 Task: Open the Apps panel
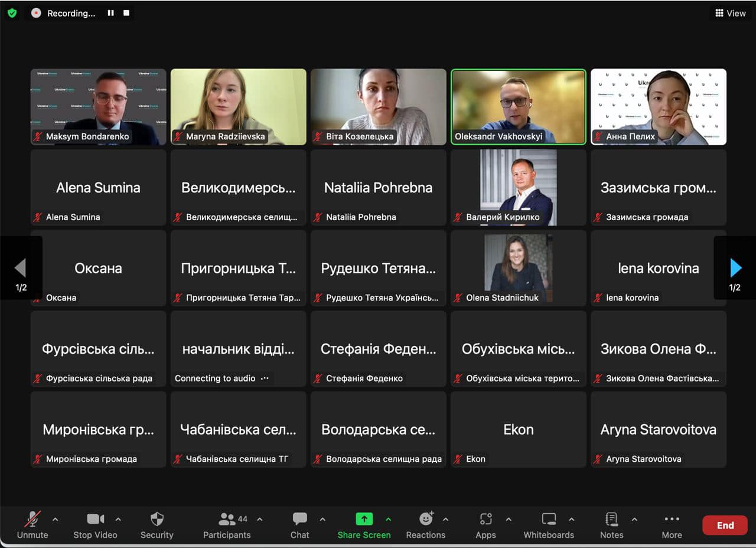pos(485,525)
